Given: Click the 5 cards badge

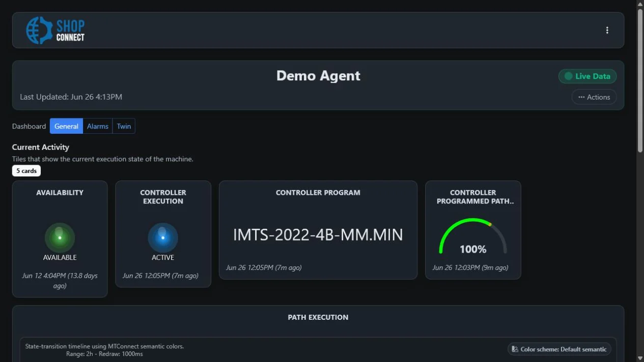Looking at the screenshot, I should pyautogui.click(x=26, y=171).
